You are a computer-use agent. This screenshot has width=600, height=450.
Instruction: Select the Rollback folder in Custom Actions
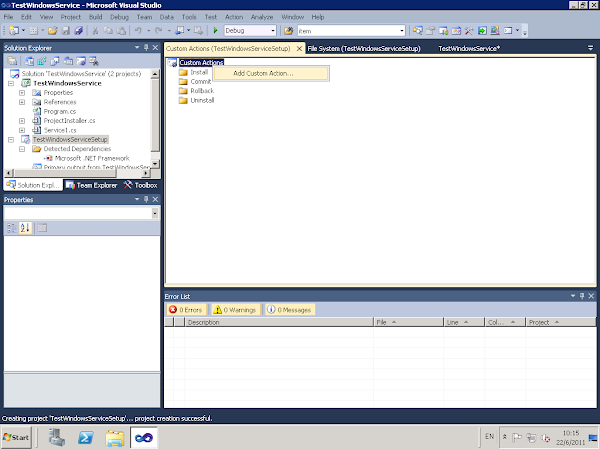click(x=197, y=91)
